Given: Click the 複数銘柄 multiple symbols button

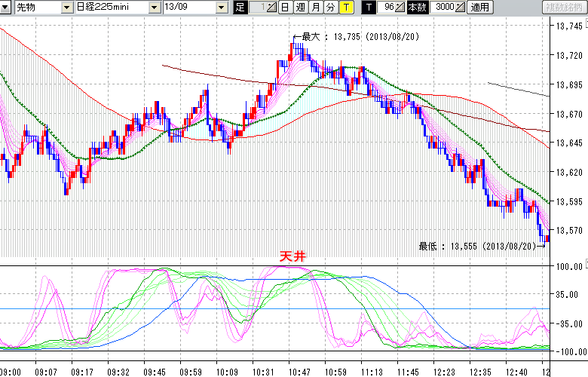Looking at the screenshot, I should click(564, 8).
